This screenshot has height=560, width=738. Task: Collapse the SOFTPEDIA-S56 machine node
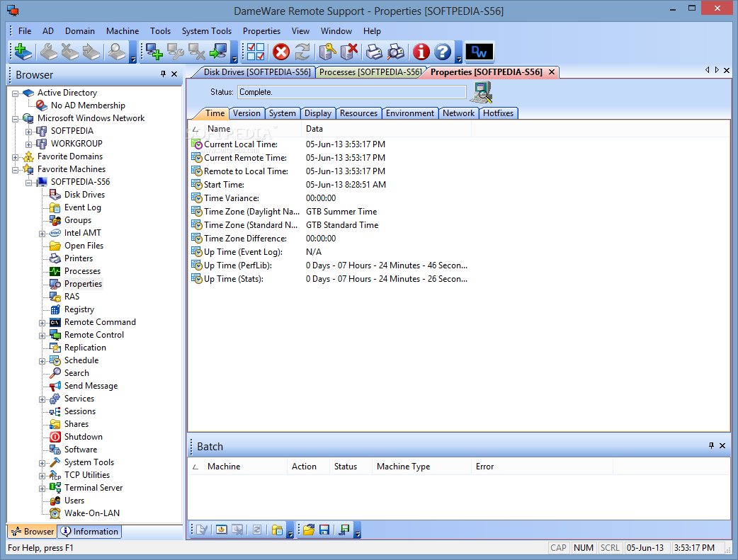point(29,182)
